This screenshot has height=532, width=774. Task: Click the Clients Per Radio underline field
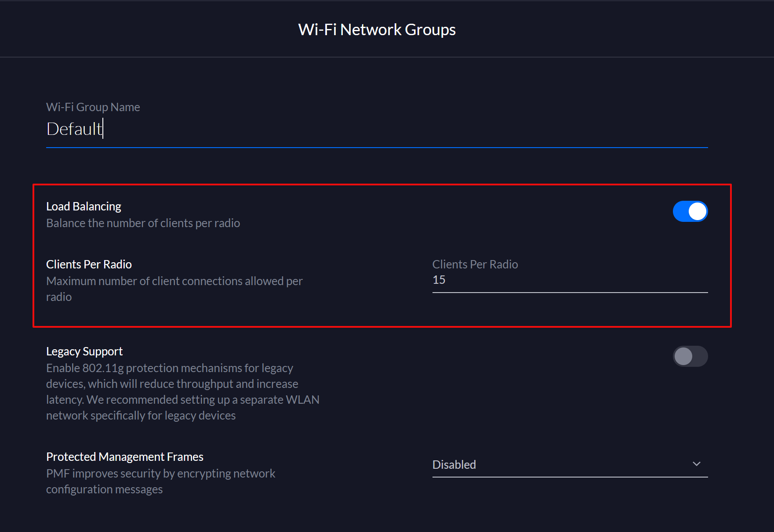click(x=570, y=280)
